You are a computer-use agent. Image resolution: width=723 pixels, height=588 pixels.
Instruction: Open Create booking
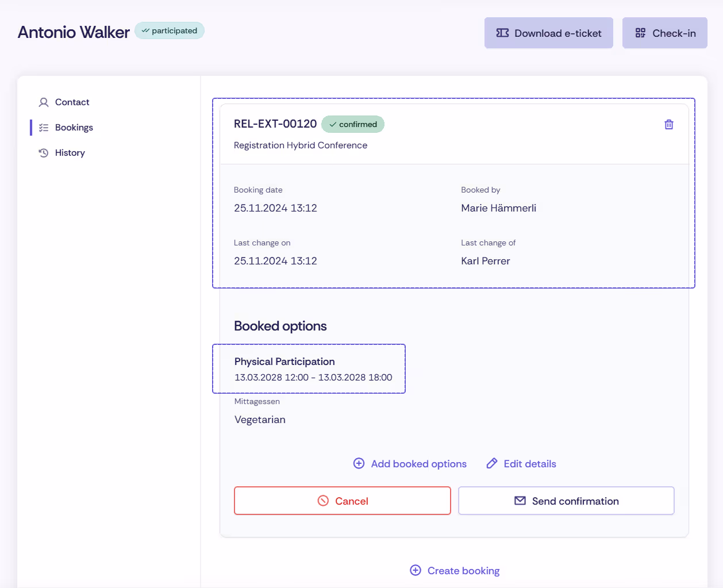pos(454,570)
